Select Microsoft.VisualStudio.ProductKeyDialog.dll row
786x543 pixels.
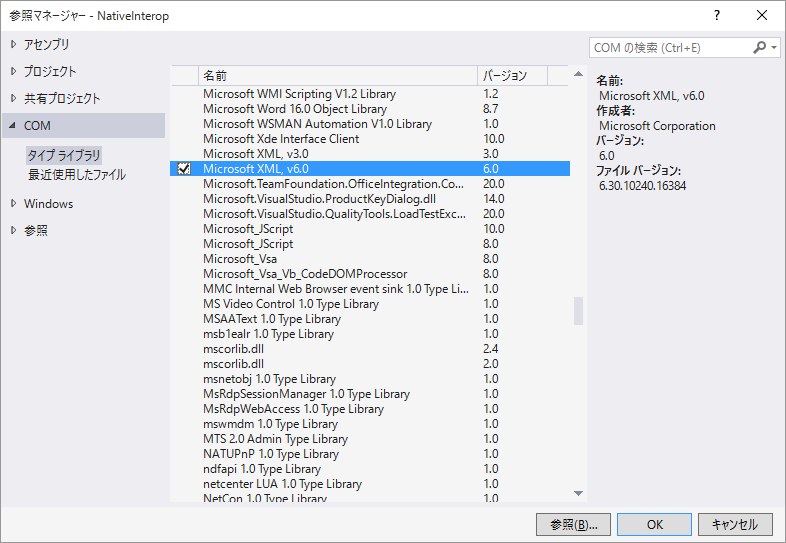click(370, 199)
